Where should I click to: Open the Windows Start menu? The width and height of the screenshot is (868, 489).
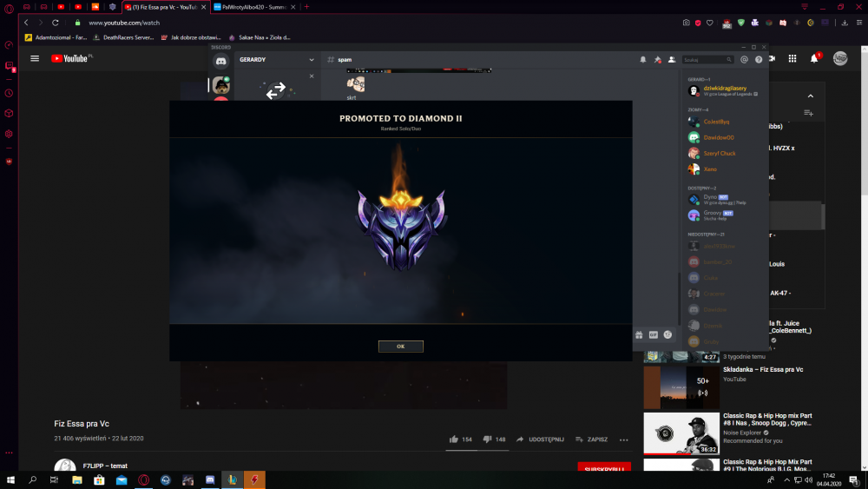[x=10, y=479]
